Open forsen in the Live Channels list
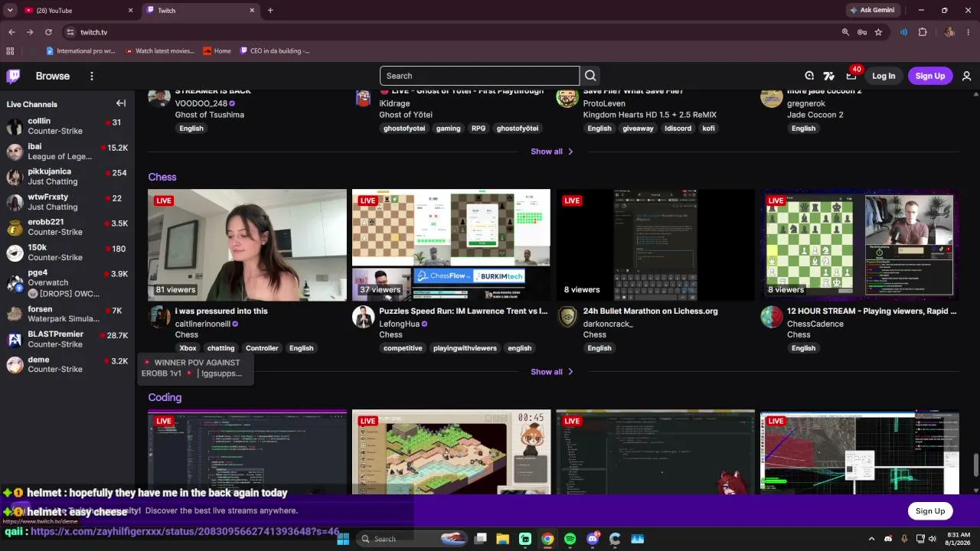The height and width of the screenshot is (551, 980). coord(67,314)
